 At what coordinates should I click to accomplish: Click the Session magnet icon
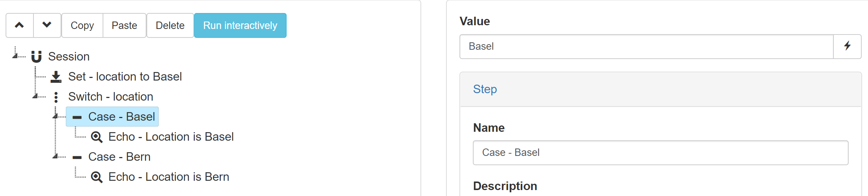36,56
